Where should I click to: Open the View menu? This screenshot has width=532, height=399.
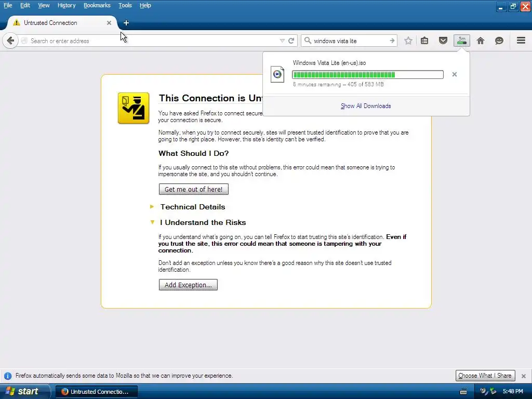click(44, 5)
